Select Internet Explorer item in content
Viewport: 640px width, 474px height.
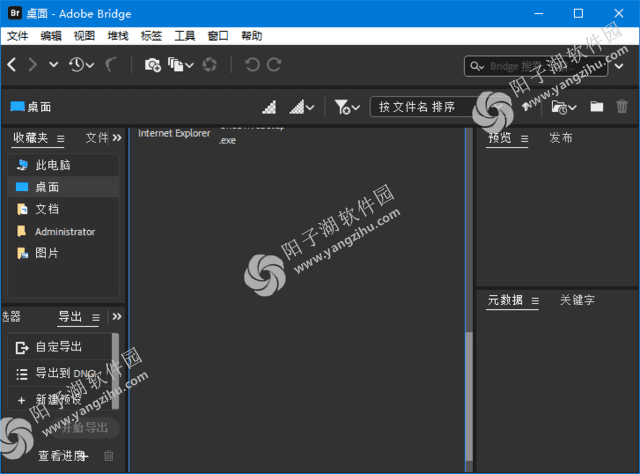174,134
